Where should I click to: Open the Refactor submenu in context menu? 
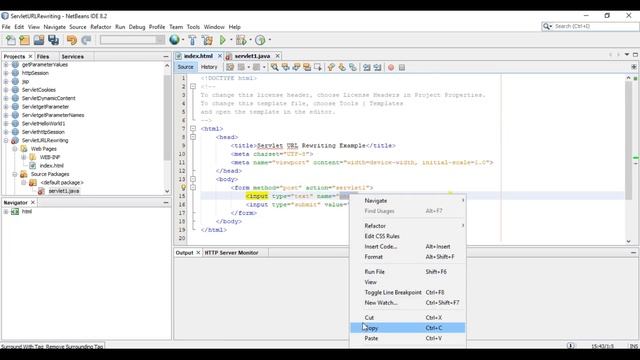tap(407, 226)
